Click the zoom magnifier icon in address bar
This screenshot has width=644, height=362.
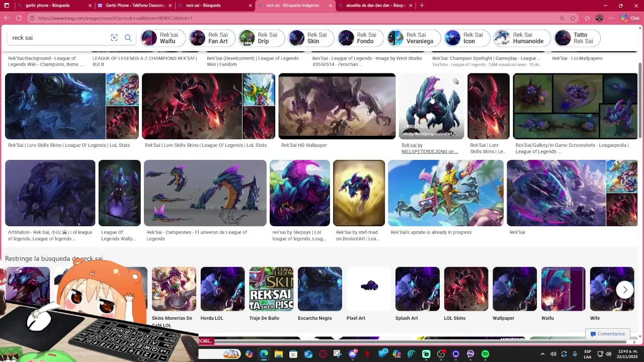(562, 18)
